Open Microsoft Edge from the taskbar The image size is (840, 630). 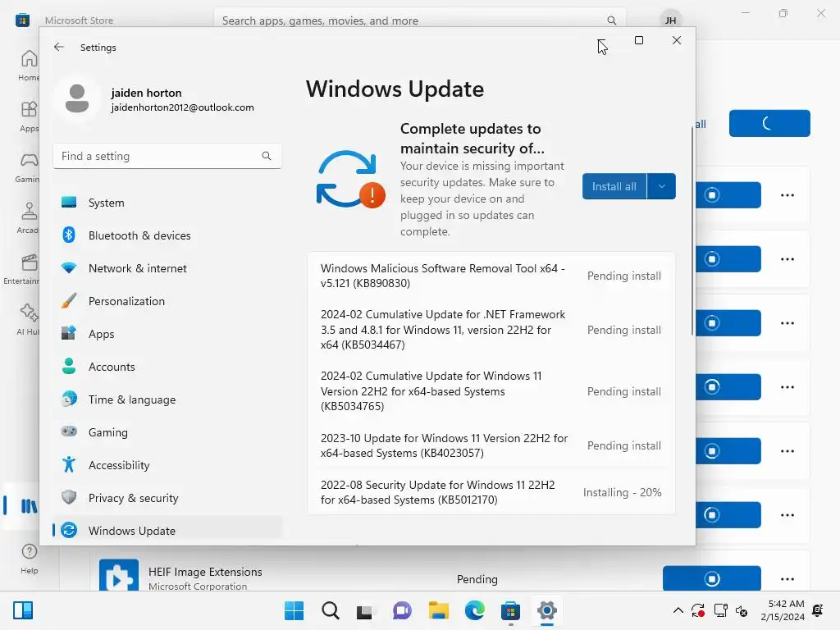(x=474, y=610)
